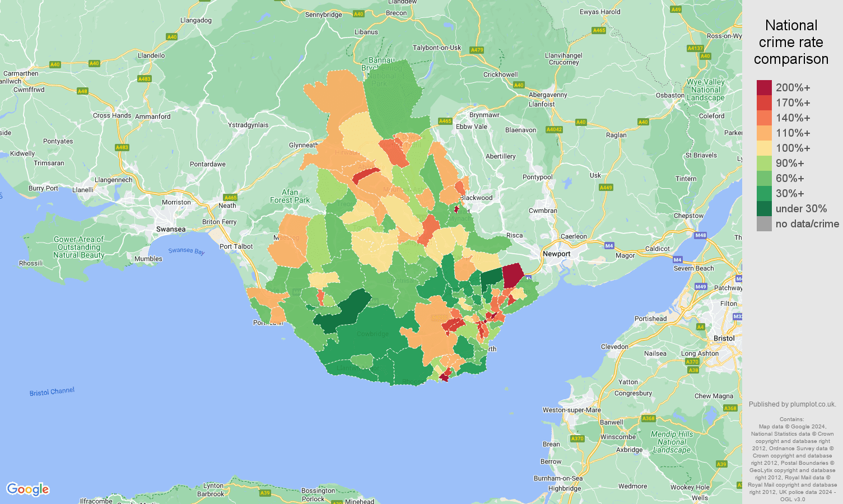Click the Crickhowell town label
Viewport: 843px width, 504px height.
501,74
